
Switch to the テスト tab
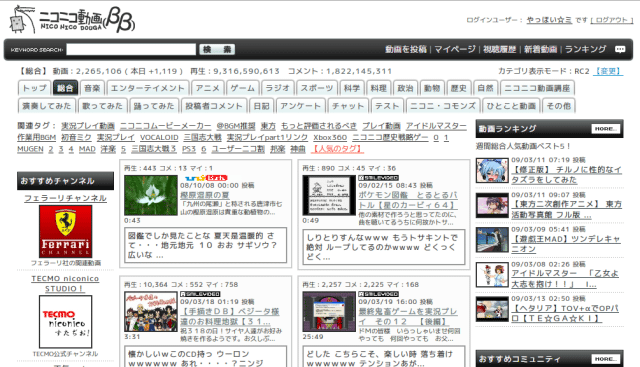(x=387, y=106)
